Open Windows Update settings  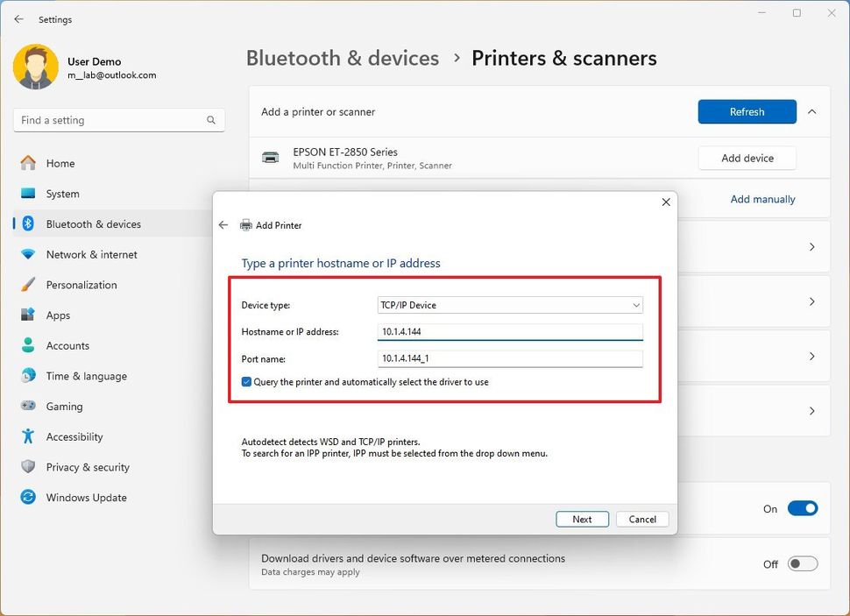(x=86, y=497)
